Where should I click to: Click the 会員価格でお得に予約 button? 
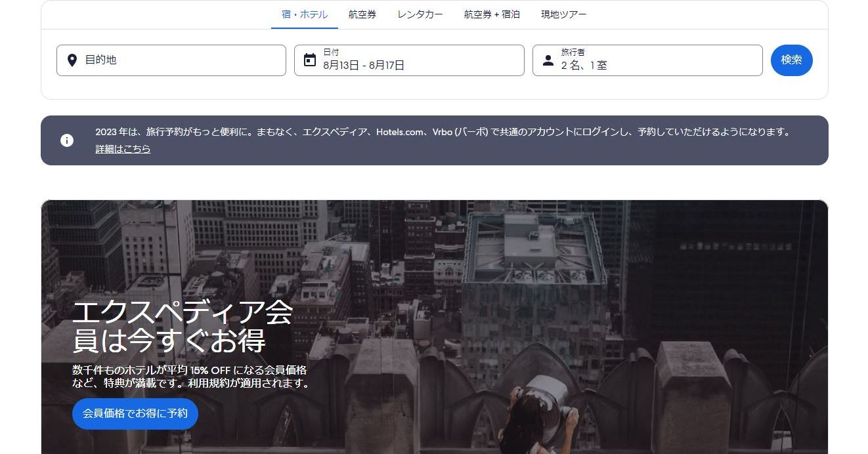pos(135,414)
